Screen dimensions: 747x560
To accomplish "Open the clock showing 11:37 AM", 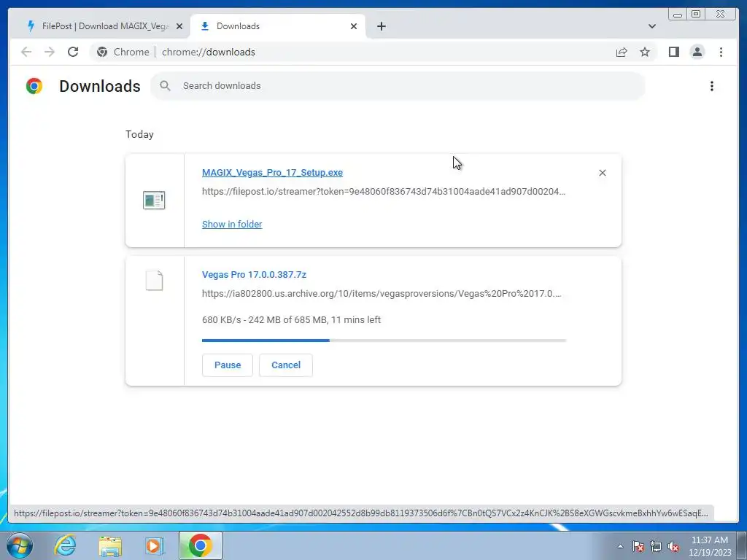I will 710,546.
